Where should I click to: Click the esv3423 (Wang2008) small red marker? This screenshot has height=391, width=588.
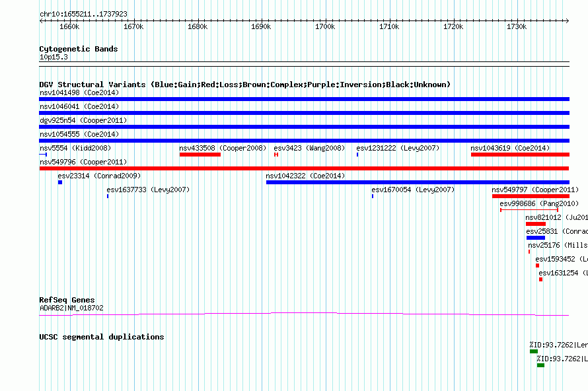pyautogui.click(x=276, y=155)
